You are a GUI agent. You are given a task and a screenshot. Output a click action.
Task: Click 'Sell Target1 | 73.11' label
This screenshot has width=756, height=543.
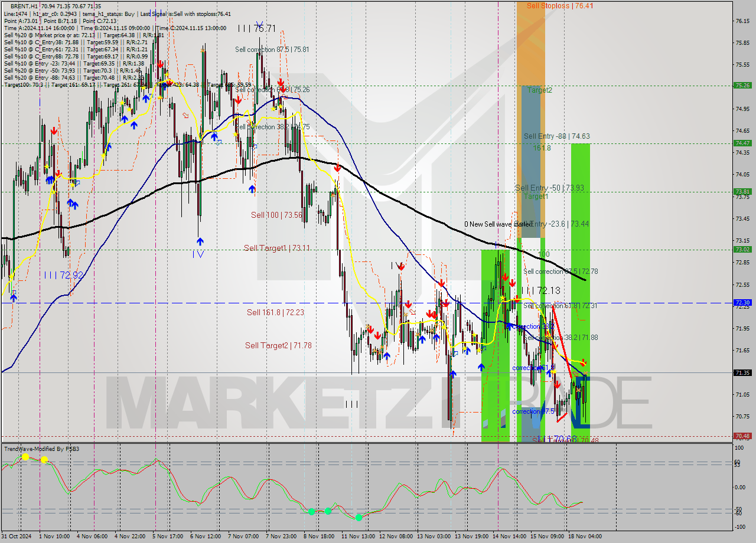pos(277,248)
